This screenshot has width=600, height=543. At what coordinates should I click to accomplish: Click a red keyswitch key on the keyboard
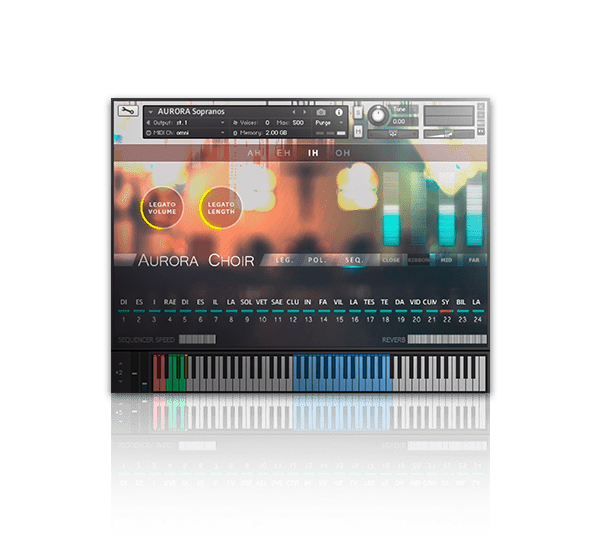tap(156, 384)
